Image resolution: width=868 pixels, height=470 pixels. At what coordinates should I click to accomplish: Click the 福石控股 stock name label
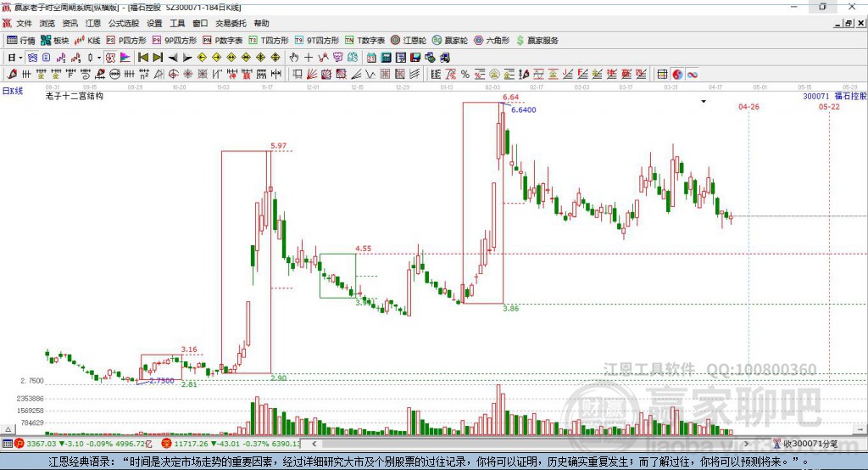[x=850, y=97]
